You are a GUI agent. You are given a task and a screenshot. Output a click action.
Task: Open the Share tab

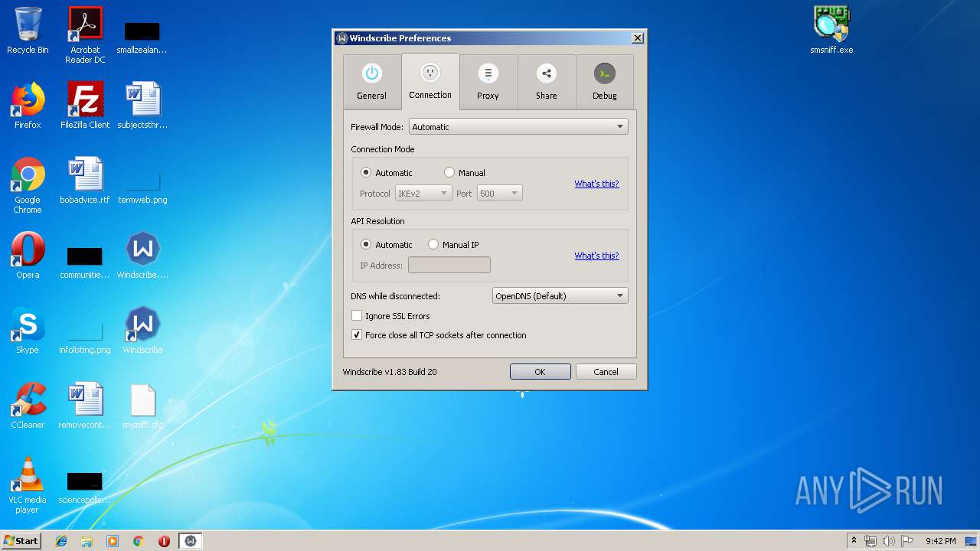click(547, 82)
